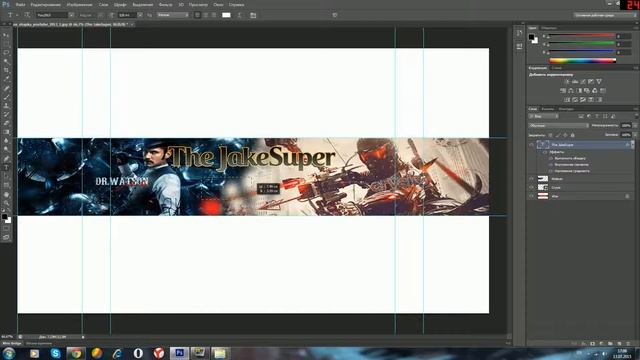The width and height of the screenshot is (640, 360).
Task: Switch to the Образцы swatches tab
Action: point(549,28)
